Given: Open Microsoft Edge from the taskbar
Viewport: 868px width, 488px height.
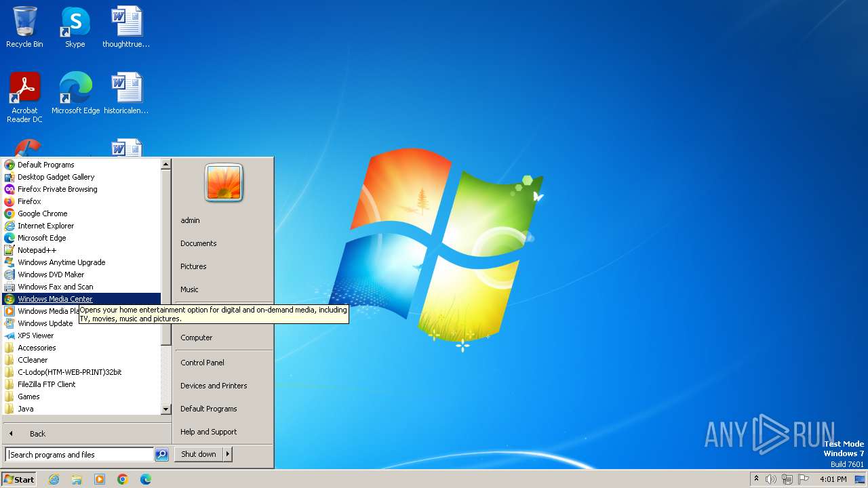Looking at the screenshot, I should (146, 479).
